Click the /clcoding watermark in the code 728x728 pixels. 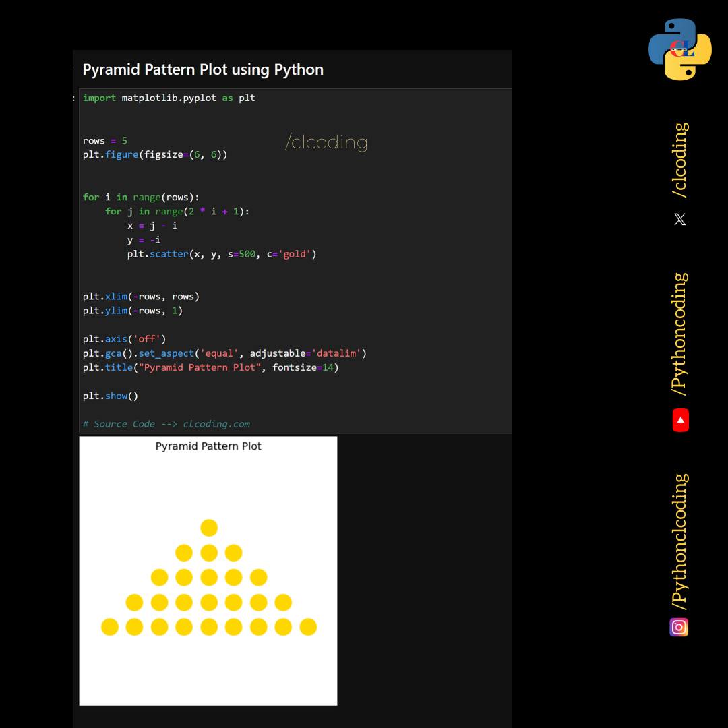coord(326,142)
